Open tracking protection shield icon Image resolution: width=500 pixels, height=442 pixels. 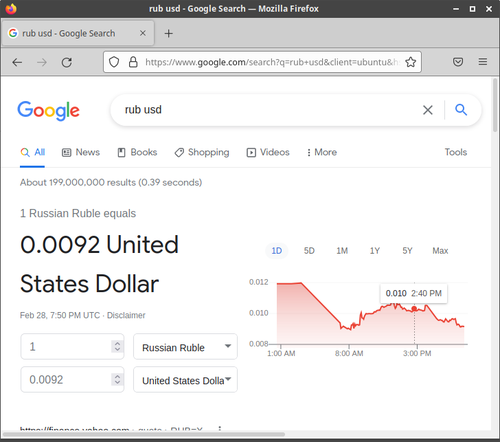[114, 62]
